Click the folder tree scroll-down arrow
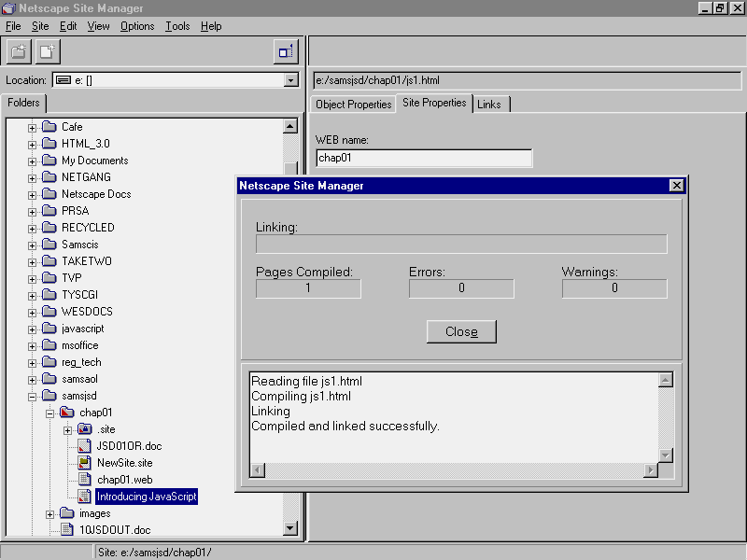The width and height of the screenshot is (747, 560). 289,529
